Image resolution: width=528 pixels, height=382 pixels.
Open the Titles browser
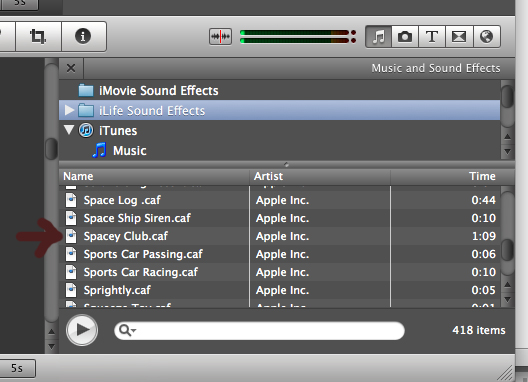tap(432, 36)
